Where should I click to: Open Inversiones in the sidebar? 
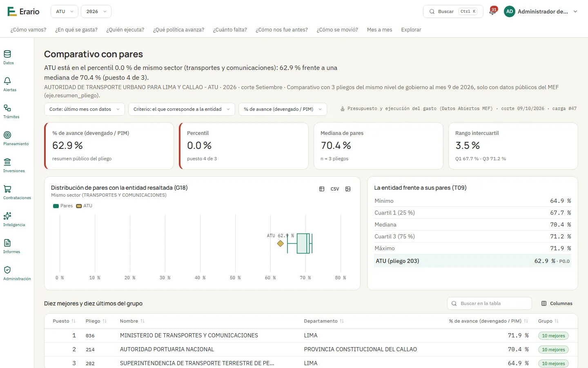pyautogui.click(x=14, y=165)
